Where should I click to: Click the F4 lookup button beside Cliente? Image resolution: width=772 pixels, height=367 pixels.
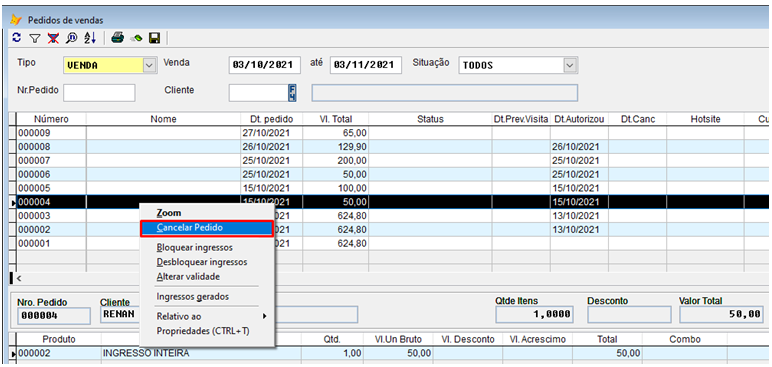pos(292,93)
